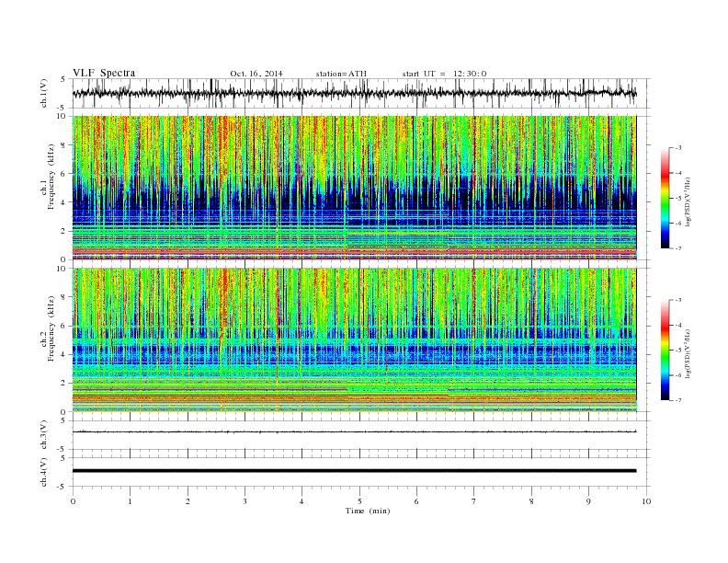Click the 'station=ATH' header text

(341, 74)
